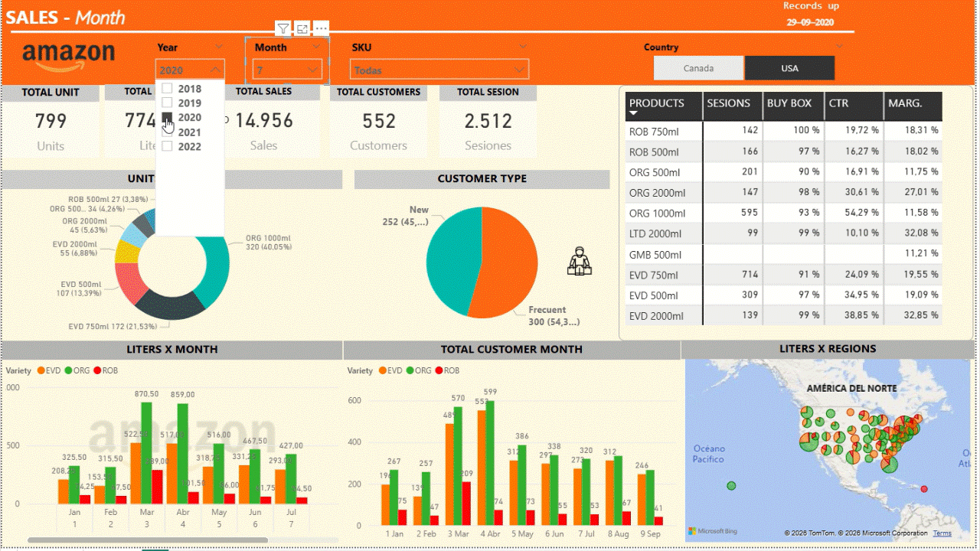This screenshot has height=551, width=980.
Task: Open focus mode icon above Month slicer
Action: coord(302,29)
